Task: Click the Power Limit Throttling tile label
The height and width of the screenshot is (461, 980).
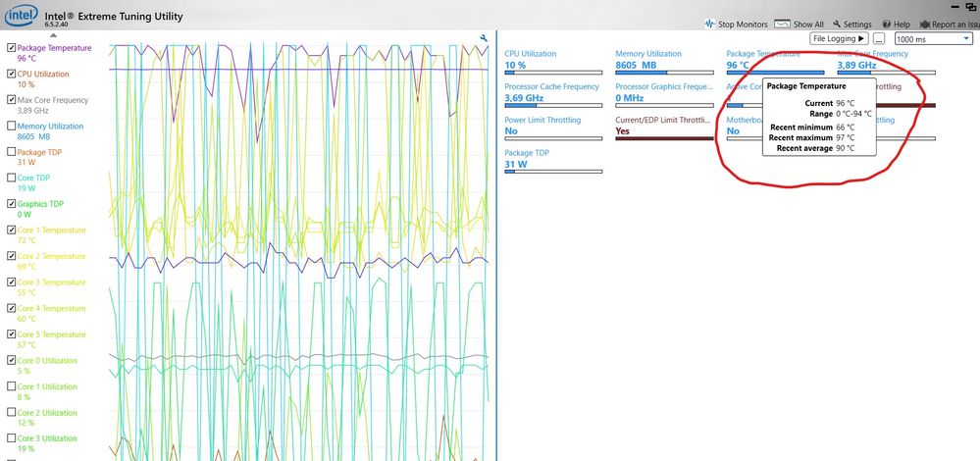Action: click(542, 120)
